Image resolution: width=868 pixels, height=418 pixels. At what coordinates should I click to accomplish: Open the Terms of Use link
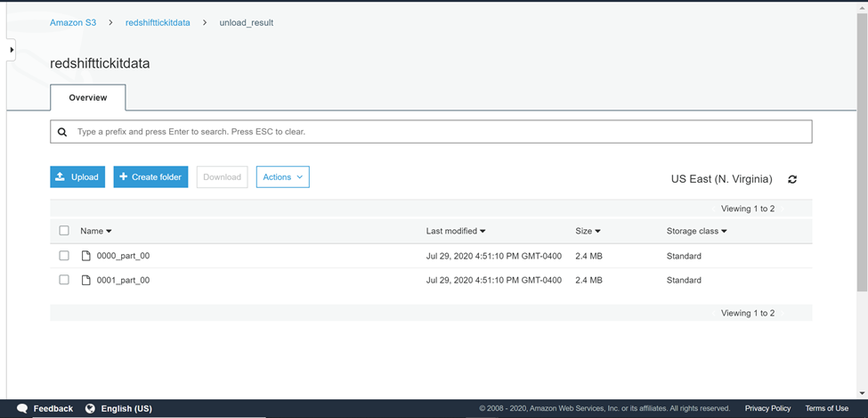[826, 408]
